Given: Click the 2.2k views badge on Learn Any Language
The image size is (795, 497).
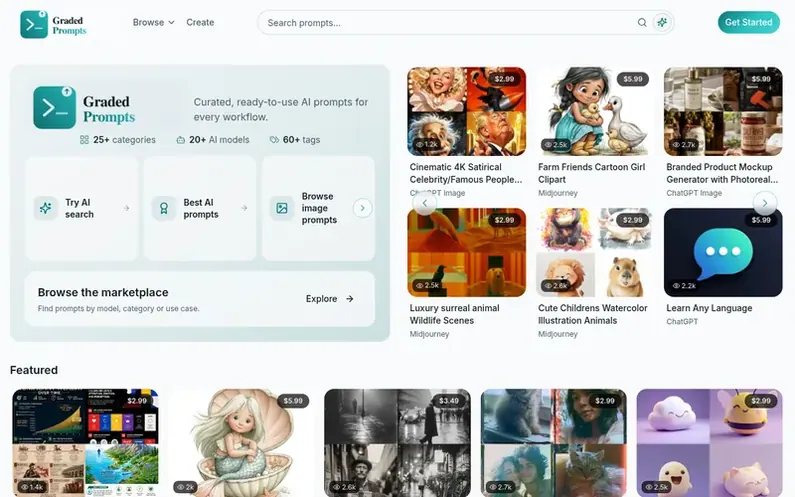Looking at the screenshot, I should 684,286.
